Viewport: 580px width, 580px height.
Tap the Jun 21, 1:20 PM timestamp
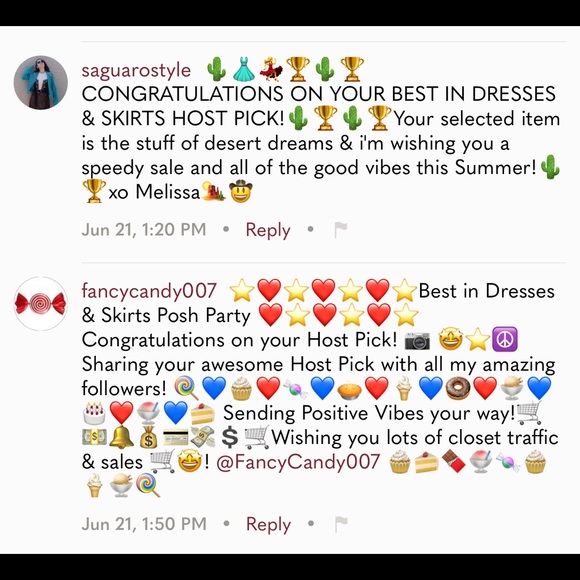144,229
